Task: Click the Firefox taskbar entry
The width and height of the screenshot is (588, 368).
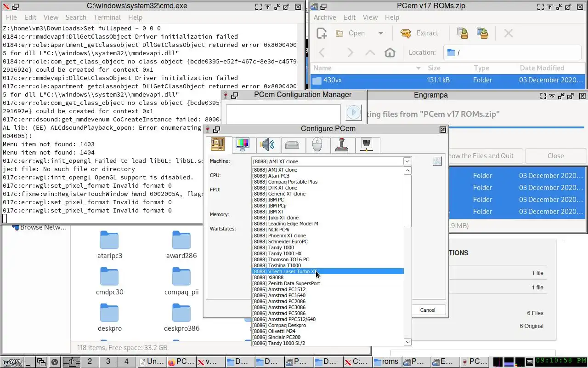Action: (181, 362)
